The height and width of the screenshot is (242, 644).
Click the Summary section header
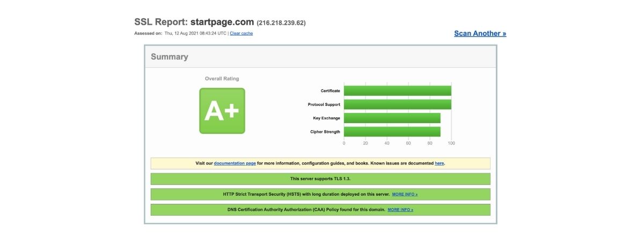170,57
